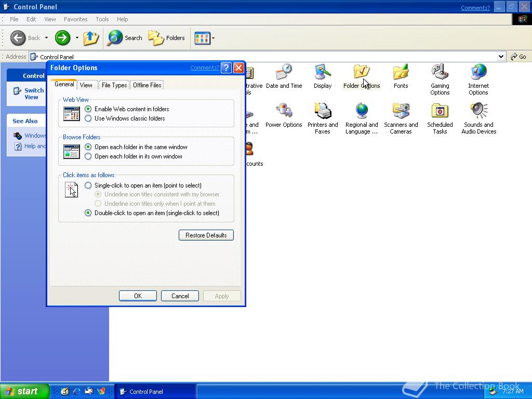Click the green Forward arrow button
532x399 pixels.
62,37
